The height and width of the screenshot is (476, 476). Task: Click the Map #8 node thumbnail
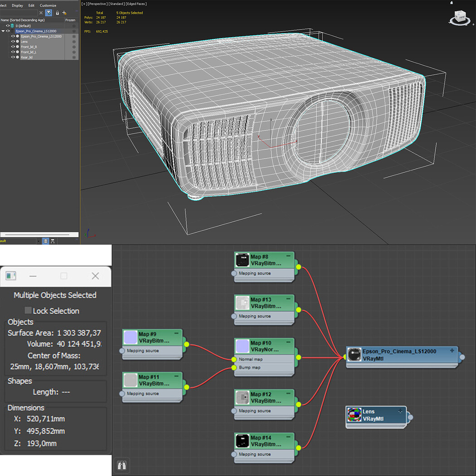[x=242, y=260]
